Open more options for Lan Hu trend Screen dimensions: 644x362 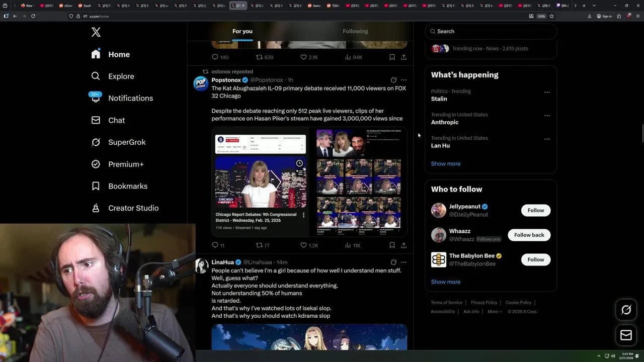coord(547,139)
